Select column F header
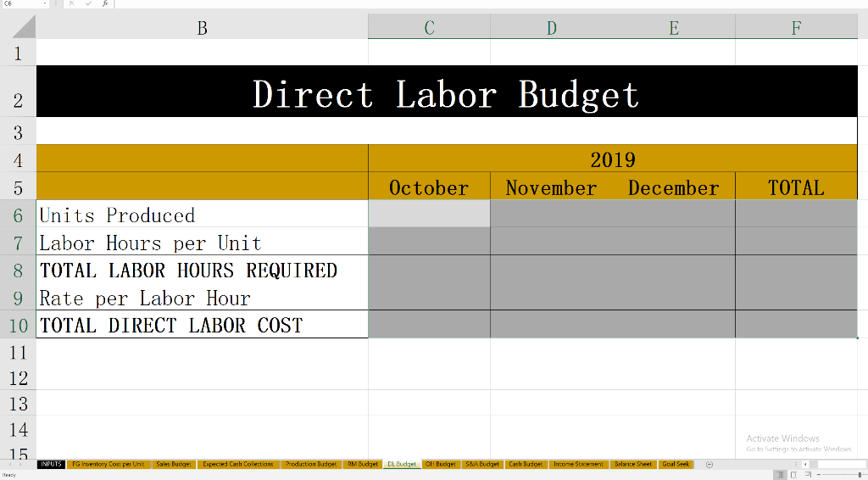868x480 pixels. tap(796, 27)
